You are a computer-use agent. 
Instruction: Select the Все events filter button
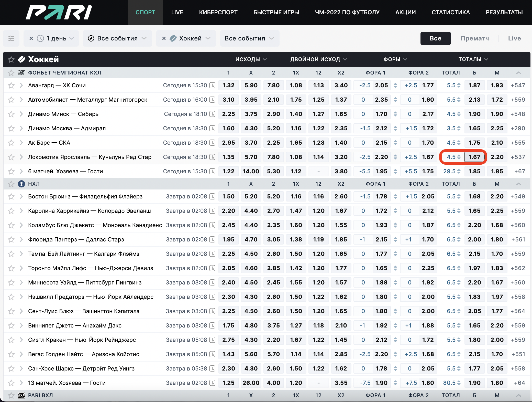pos(436,38)
